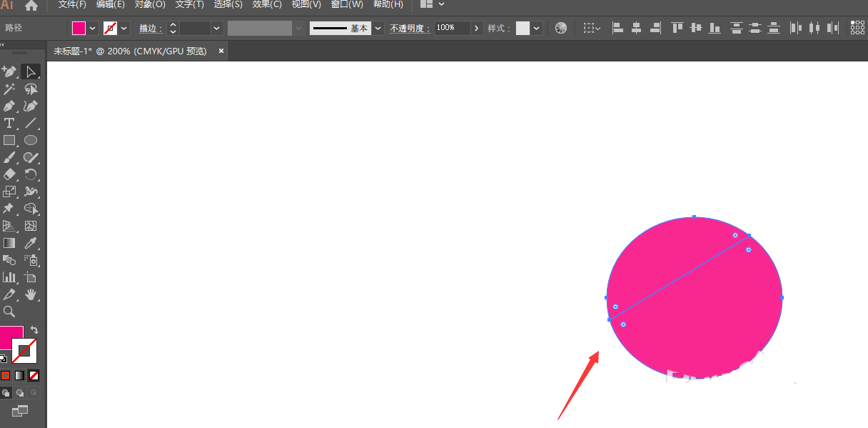Click the Recolor Artwork wheel icon
The height and width of the screenshot is (428, 868).
[561, 28]
